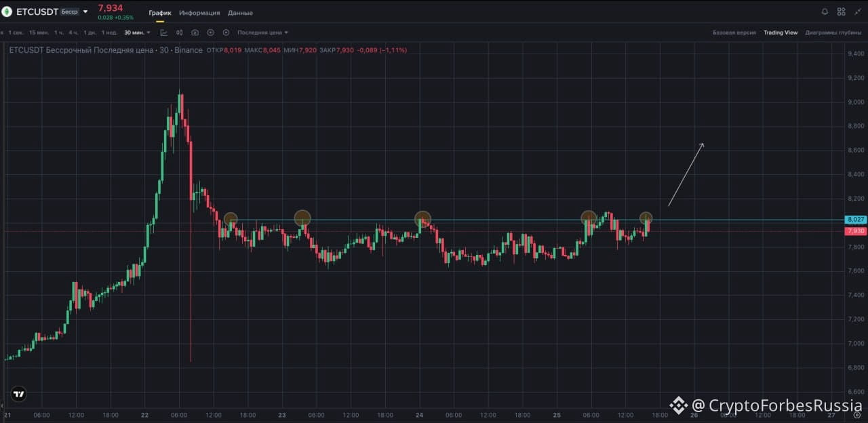
Task: Click the date label 25 on time axis
Action: [556, 415]
